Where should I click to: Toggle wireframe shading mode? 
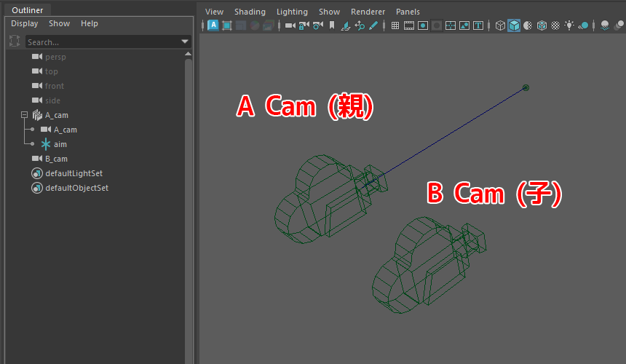(500, 25)
